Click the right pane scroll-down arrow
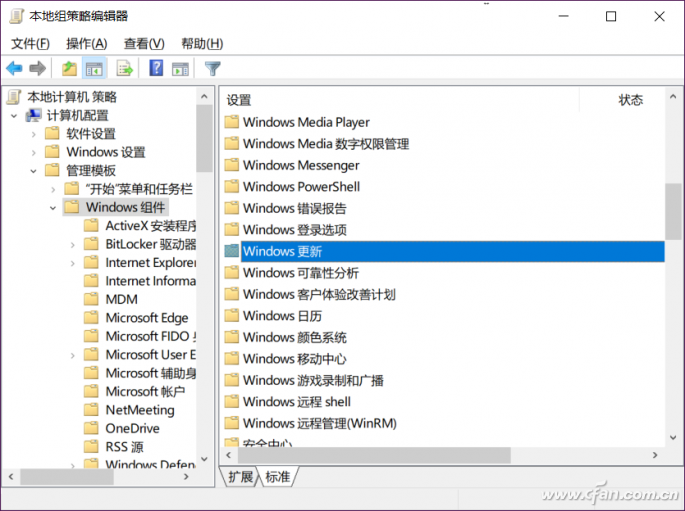The image size is (685, 511). [673, 437]
